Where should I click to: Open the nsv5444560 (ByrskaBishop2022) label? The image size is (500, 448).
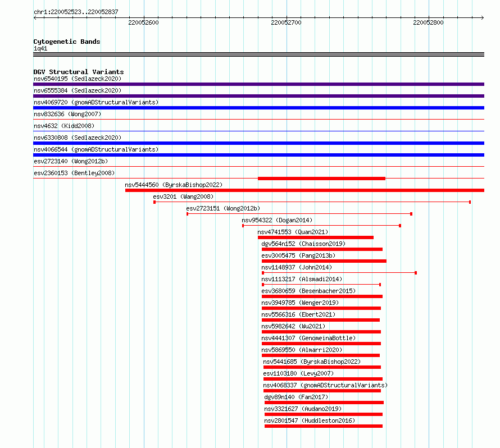(x=174, y=185)
